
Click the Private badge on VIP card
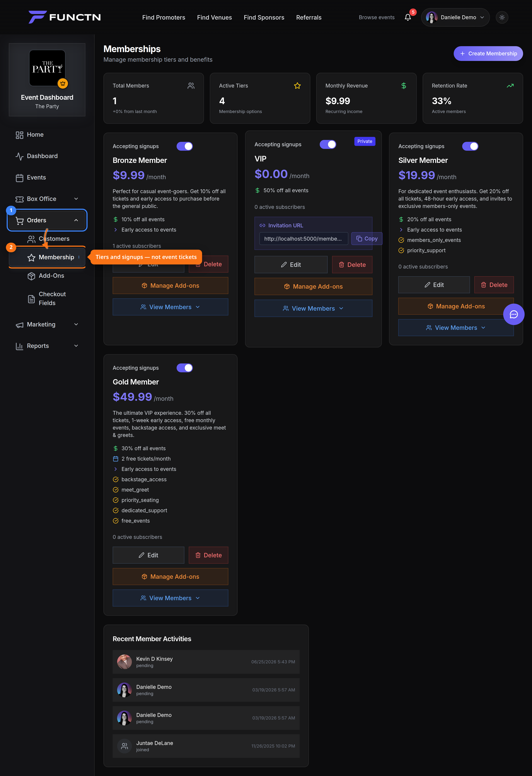364,141
